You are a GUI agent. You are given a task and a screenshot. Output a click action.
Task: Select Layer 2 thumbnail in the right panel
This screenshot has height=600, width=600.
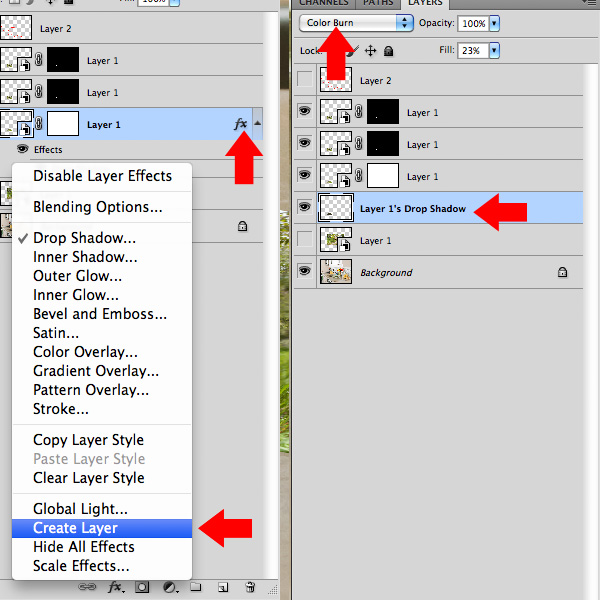(x=336, y=80)
